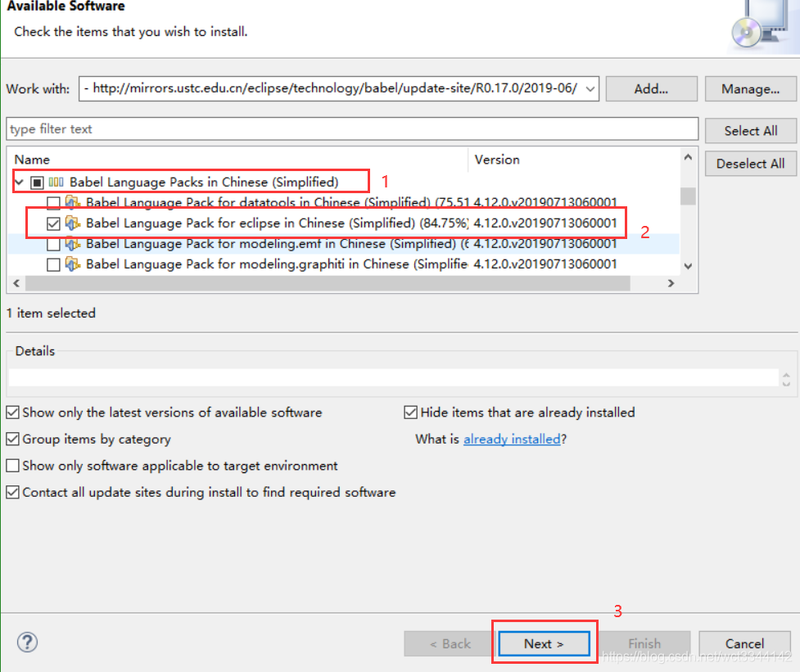Click the list scroll up arrow
Viewport: 800px width, 672px height.
click(688, 157)
